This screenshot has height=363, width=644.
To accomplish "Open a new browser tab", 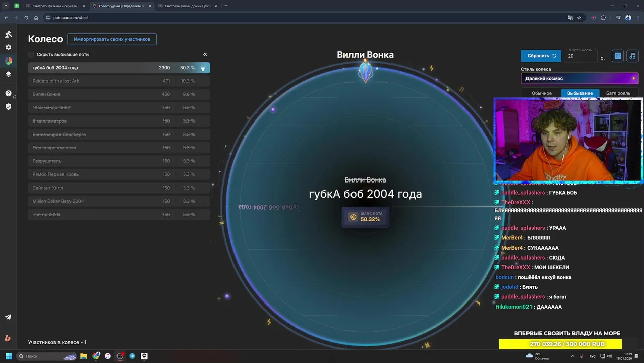I will click(x=226, y=6).
